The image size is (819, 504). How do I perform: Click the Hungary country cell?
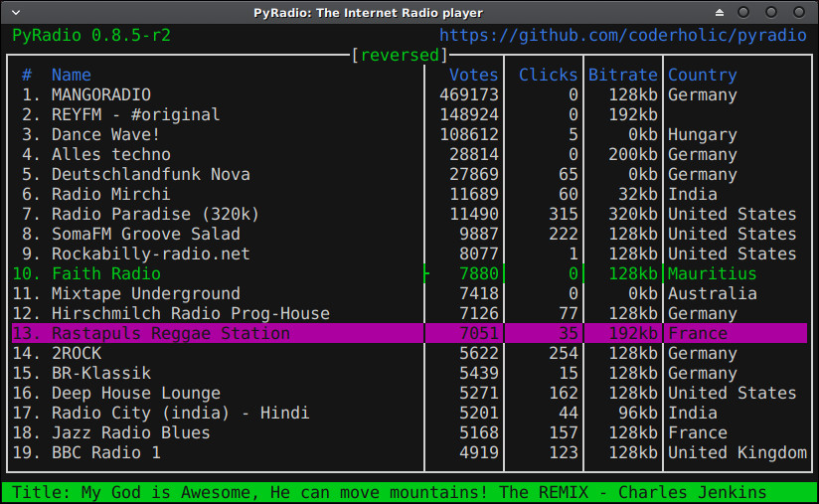702,134
